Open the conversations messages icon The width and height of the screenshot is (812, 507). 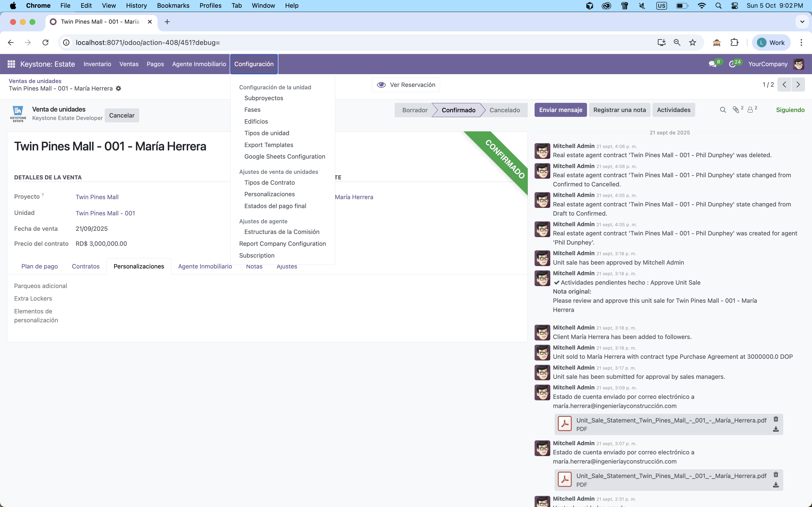pos(712,64)
